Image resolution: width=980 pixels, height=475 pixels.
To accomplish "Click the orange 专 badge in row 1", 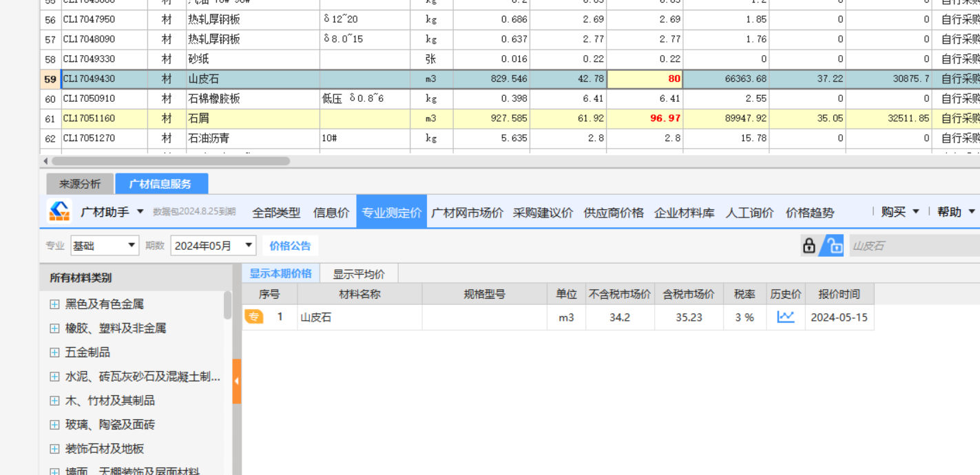I will coord(254,317).
